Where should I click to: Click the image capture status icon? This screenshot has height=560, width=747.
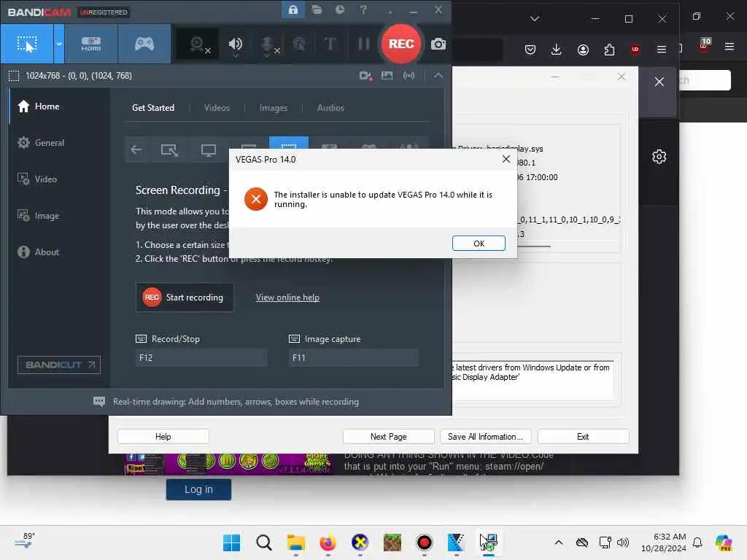tap(387, 75)
